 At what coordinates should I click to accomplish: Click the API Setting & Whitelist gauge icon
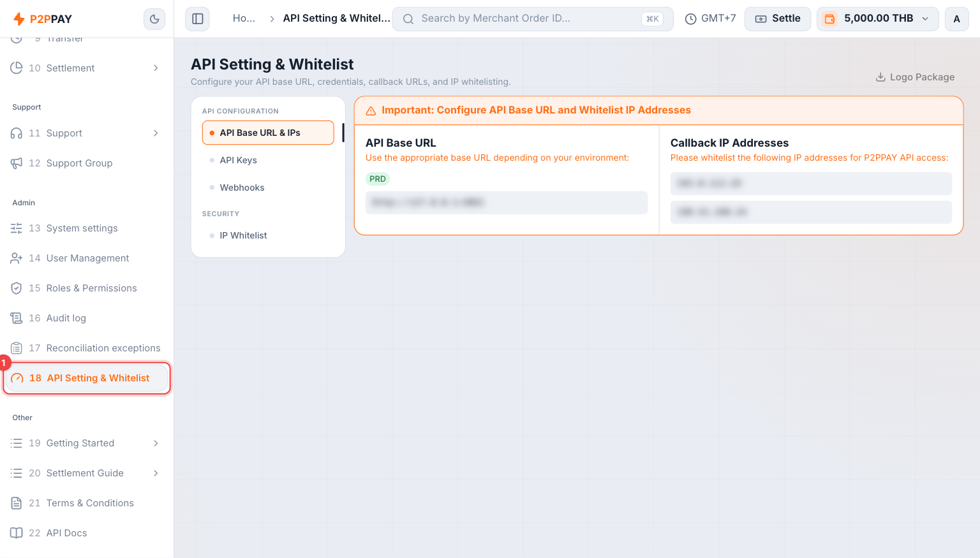[x=17, y=378]
